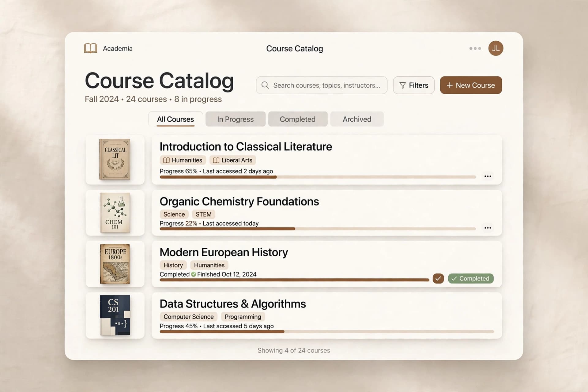
Task: Click the STEM tag
Action: coord(204,214)
